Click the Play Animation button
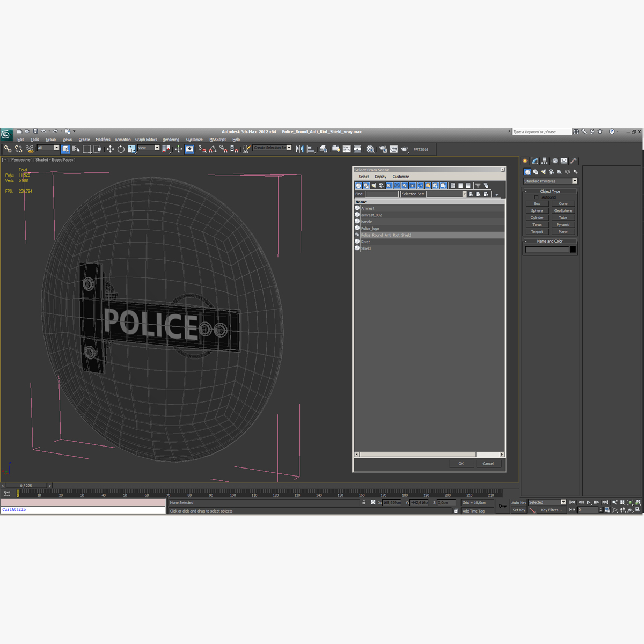Image resolution: width=644 pixels, height=644 pixels. click(x=589, y=502)
